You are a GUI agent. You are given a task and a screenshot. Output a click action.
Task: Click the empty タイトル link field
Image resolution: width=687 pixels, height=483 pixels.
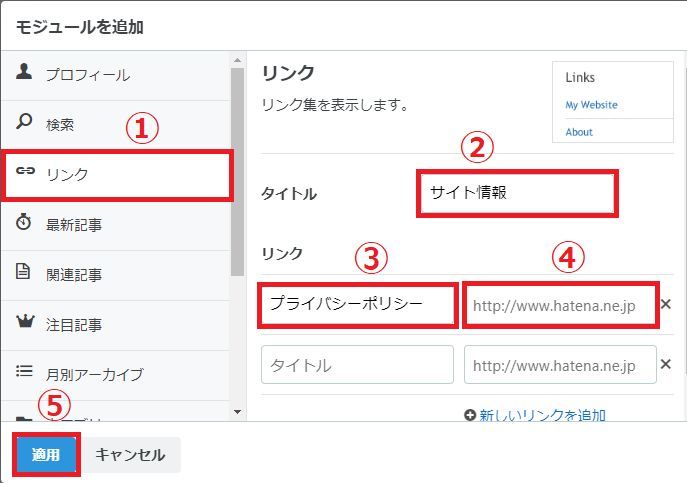[358, 365]
